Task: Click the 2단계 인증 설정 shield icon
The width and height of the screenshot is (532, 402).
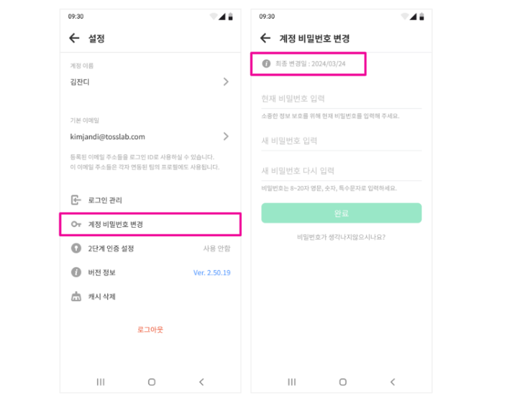Action: coord(76,248)
